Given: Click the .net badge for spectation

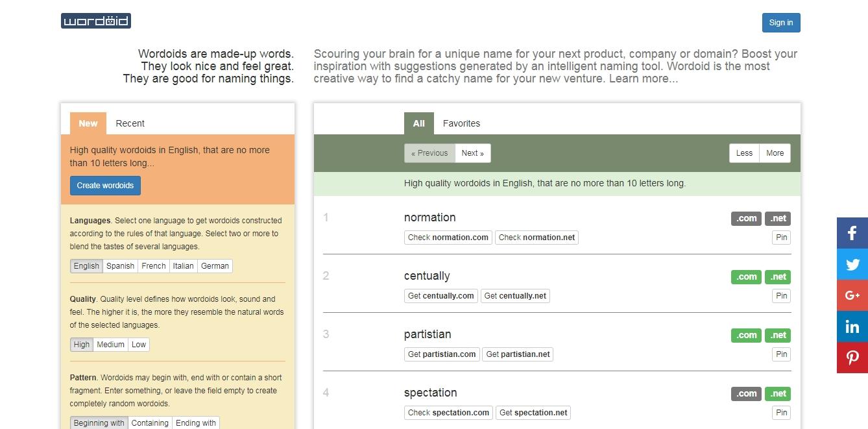Looking at the screenshot, I should (x=778, y=394).
